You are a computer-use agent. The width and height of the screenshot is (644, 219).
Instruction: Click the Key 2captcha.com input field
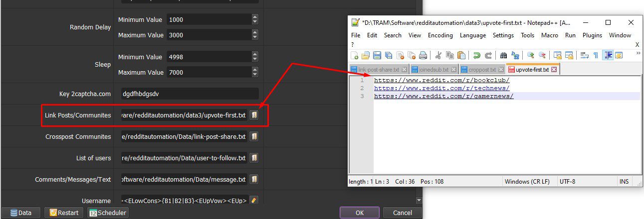[x=190, y=94]
